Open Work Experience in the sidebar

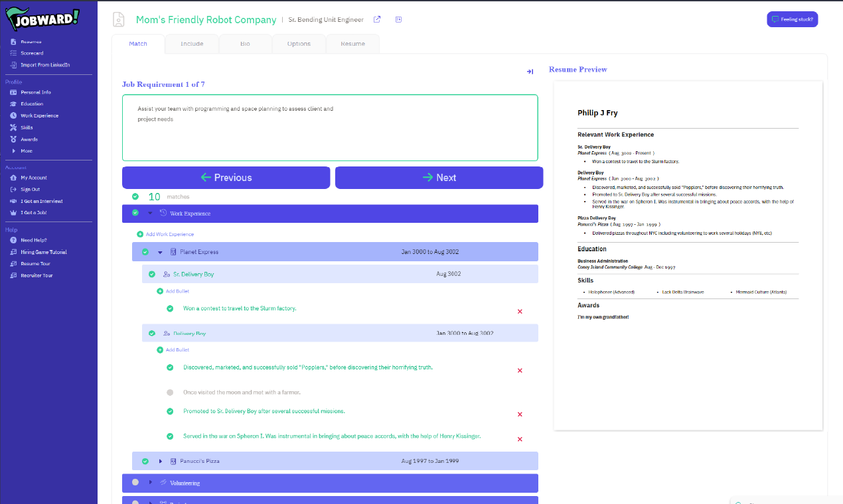click(x=39, y=115)
